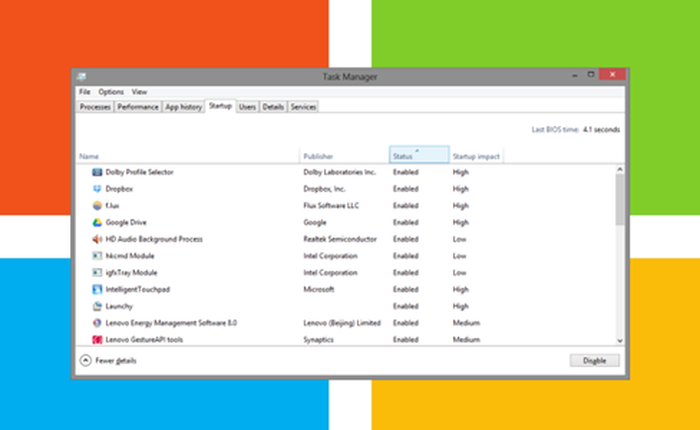Viewport: 700px width, 430px height.
Task: Select the Launchy icon
Action: pos(97,306)
